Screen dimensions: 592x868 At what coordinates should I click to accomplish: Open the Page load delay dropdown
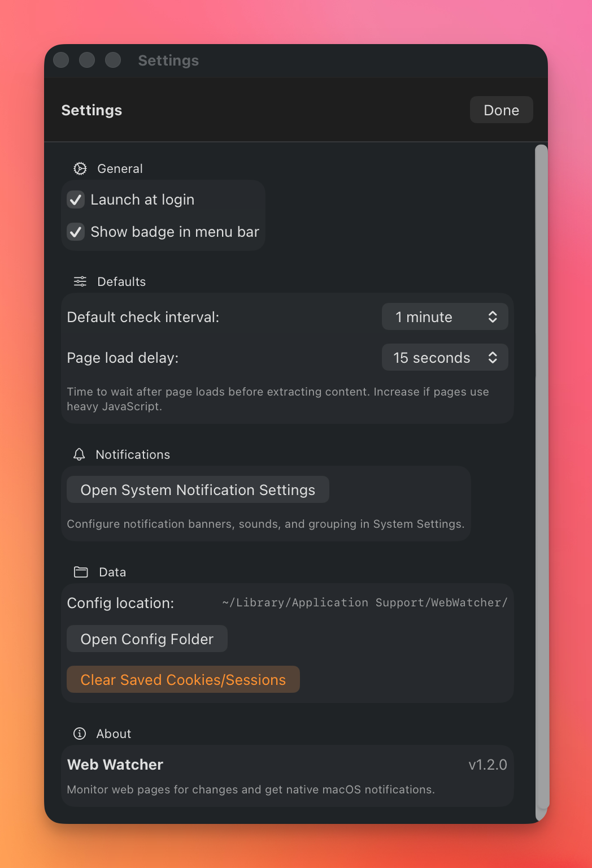coord(445,358)
